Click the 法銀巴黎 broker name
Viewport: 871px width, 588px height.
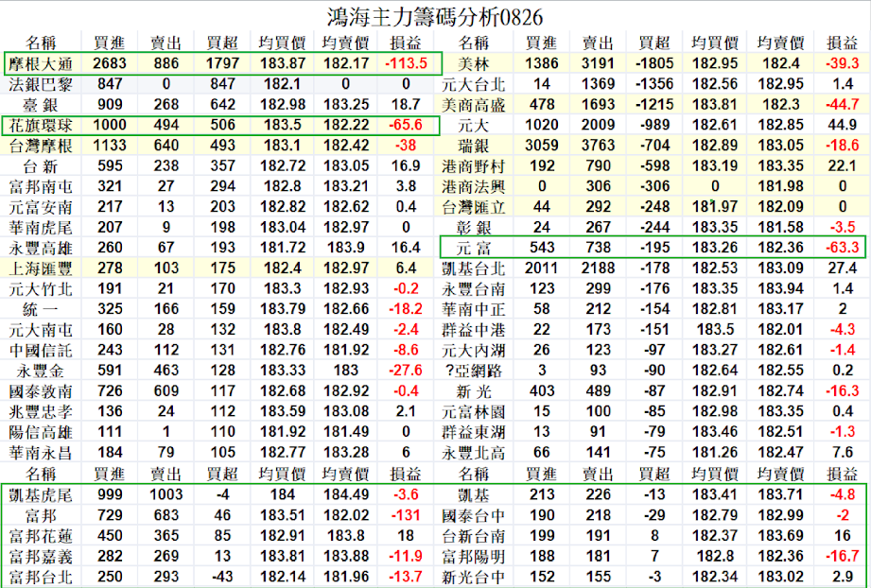tap(41, 84)
